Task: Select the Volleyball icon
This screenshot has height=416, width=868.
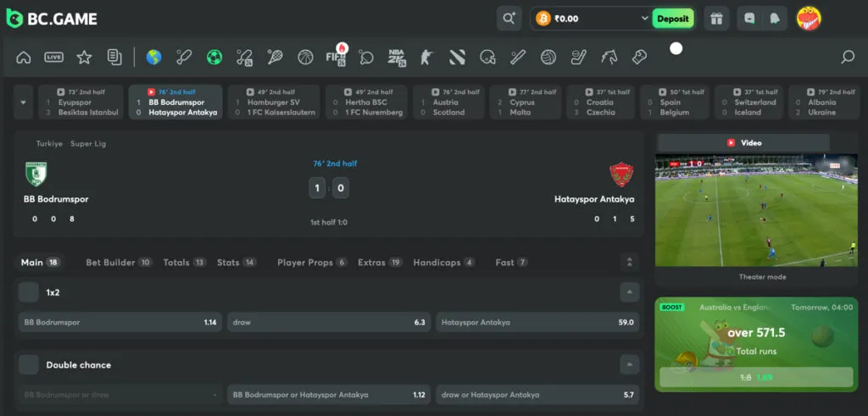Action: tap(548, 57)
